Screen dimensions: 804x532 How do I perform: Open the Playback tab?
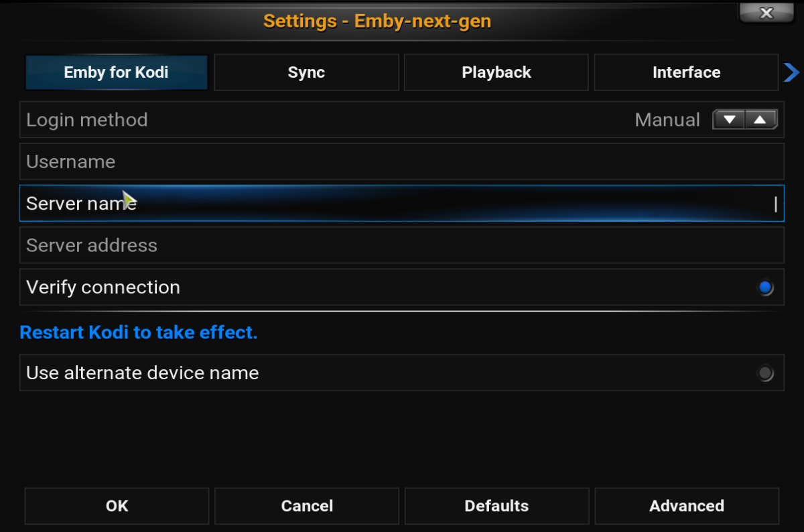(496, 72)
